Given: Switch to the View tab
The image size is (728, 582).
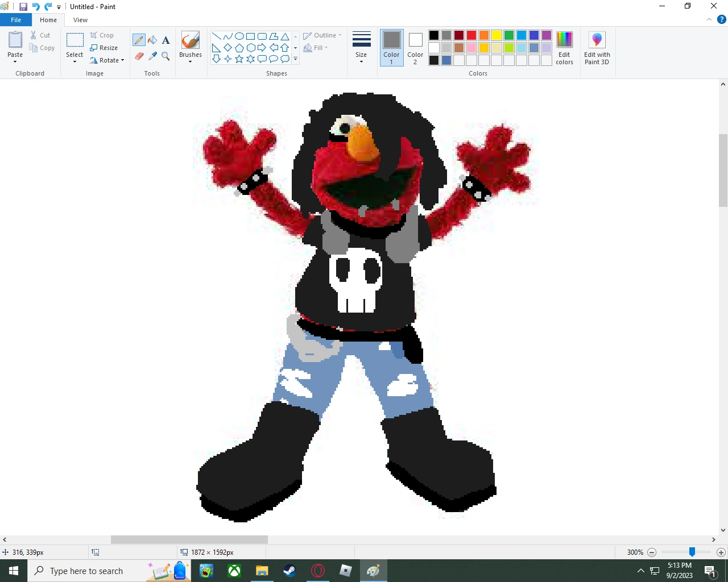Looking at the screenshot, I should coord(80,19).
